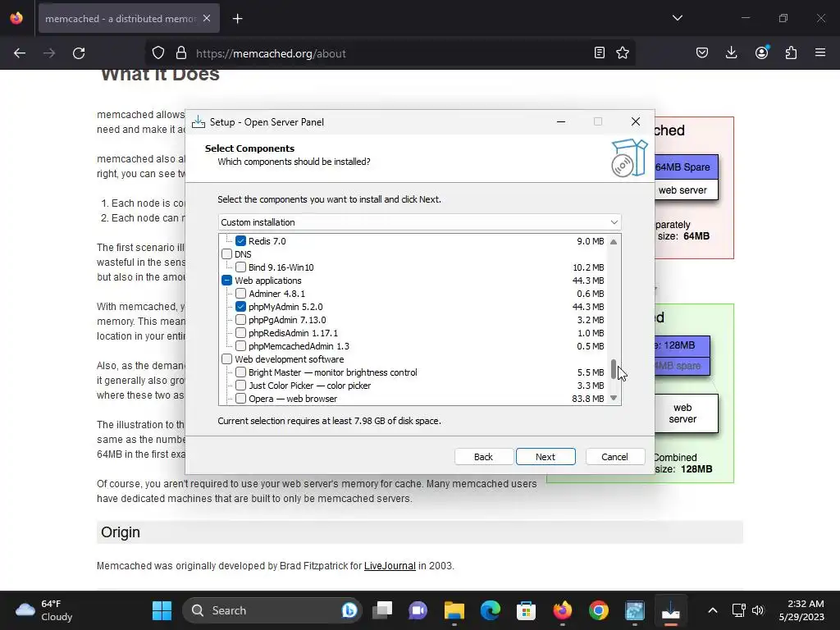Open Bing chat icon in search
Image resolution: width=840 pixels, height=630 pixels.
click(349, 610)
